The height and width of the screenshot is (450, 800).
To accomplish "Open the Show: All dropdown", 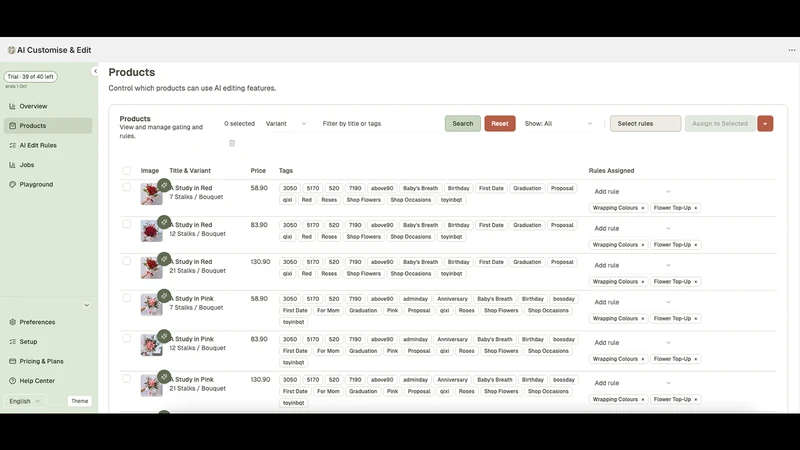I will tap(558, 123).
